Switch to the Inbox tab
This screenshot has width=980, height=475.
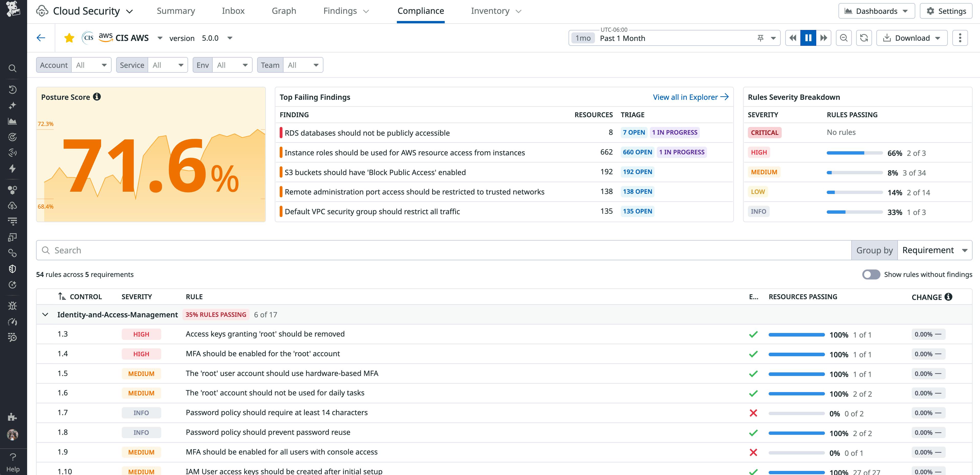click(233, 11)
